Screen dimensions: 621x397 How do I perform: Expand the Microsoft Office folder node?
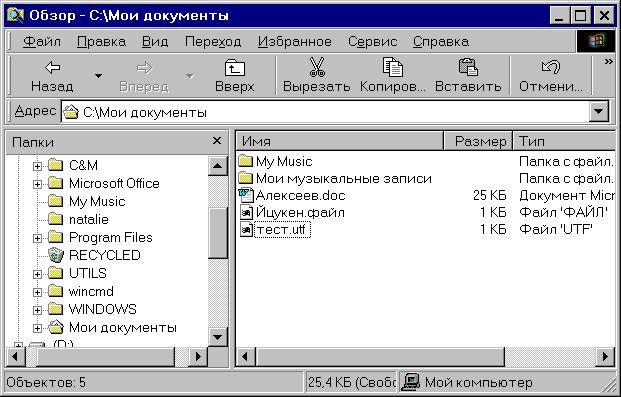(x=38, y=184)
